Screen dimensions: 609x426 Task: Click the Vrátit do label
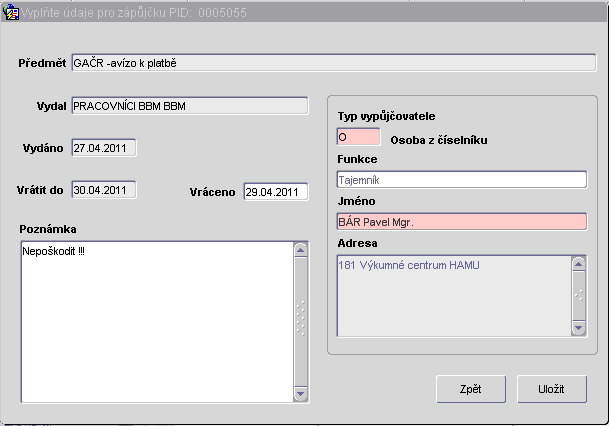pyautogui.click(x=40, y=190)
